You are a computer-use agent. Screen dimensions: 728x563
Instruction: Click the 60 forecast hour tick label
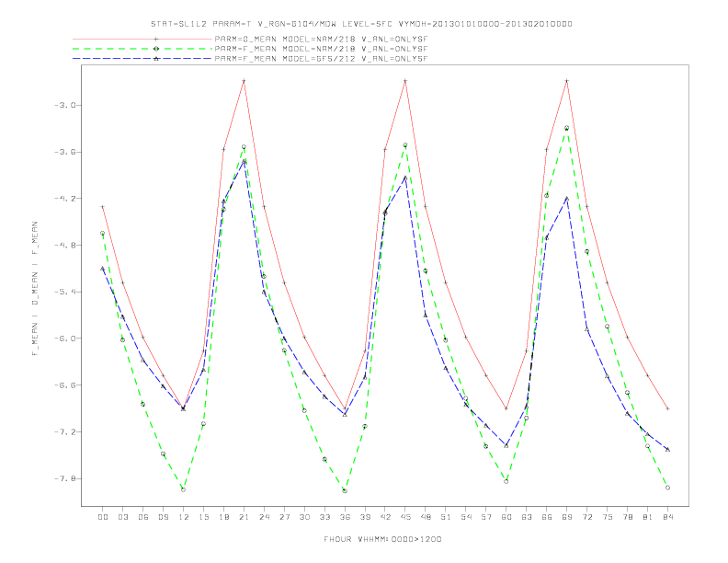tap(506, 517)
